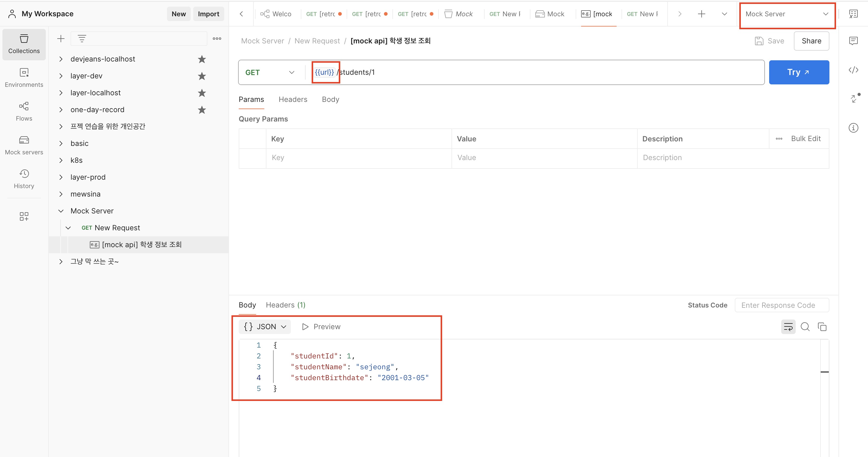Search within response body
The height and width of the screenshot is (457, 868).
click(x=805, y=326)
